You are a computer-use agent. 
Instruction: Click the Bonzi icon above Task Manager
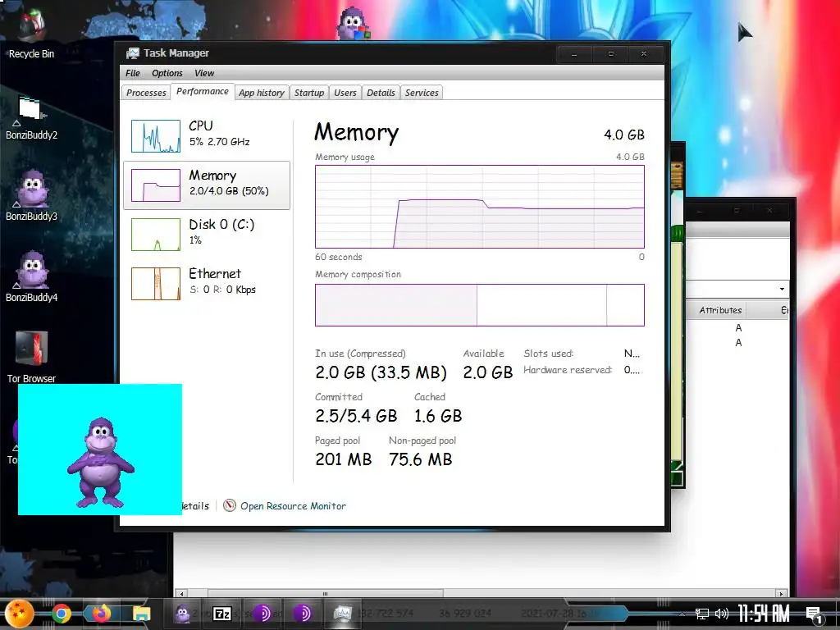(353, 24)
